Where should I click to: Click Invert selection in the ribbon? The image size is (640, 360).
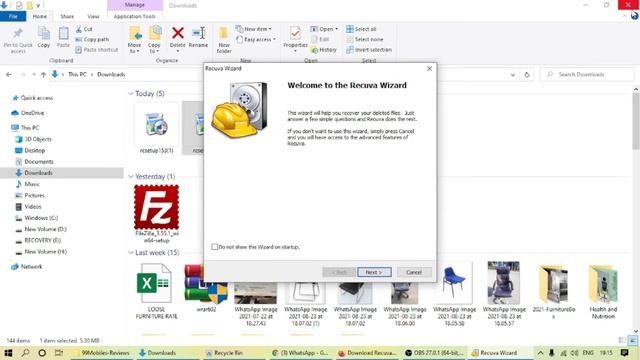369,50
